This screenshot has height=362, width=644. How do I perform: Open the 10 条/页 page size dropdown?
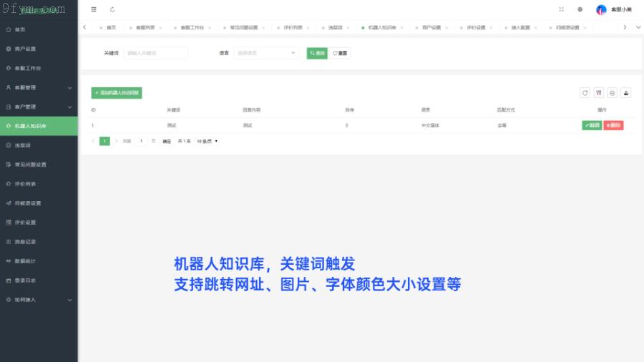tap(207, 141)
